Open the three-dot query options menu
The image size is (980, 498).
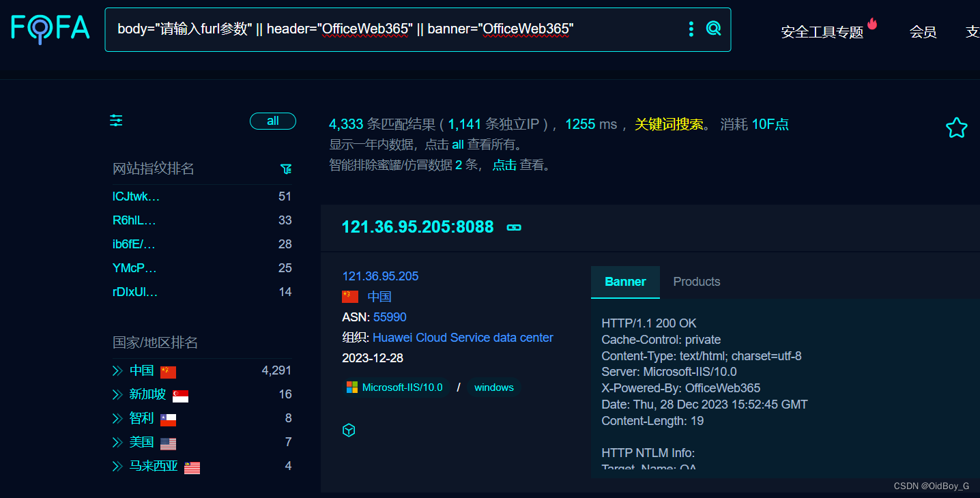tap(691, 29)
